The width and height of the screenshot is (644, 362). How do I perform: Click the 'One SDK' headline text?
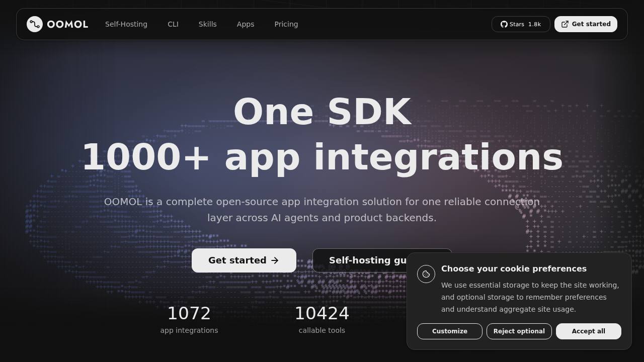(x=322, y=112)
